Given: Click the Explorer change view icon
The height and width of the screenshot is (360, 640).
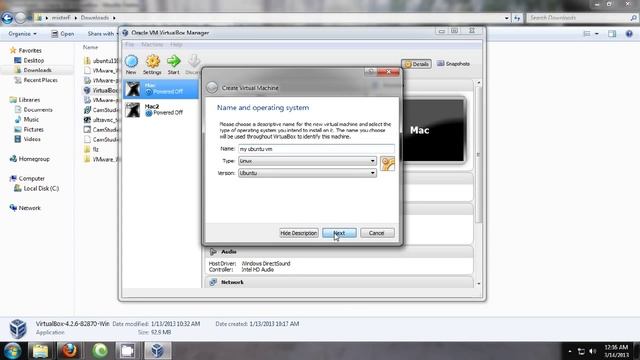Looking at the screenshot, I should (x=587, y=34).
